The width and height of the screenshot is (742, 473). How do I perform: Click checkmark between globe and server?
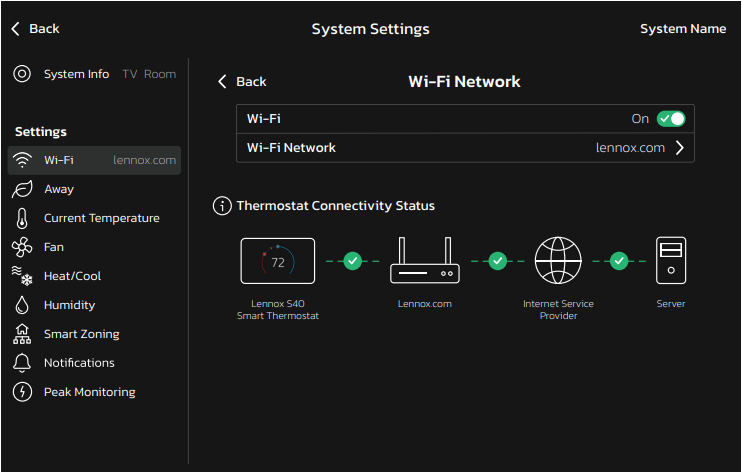coord(619,261)
